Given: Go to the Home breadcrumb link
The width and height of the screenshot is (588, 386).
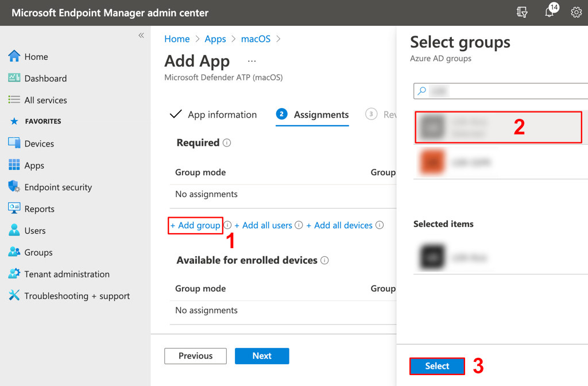Looking at the screenshot, I should coord(177,39).
